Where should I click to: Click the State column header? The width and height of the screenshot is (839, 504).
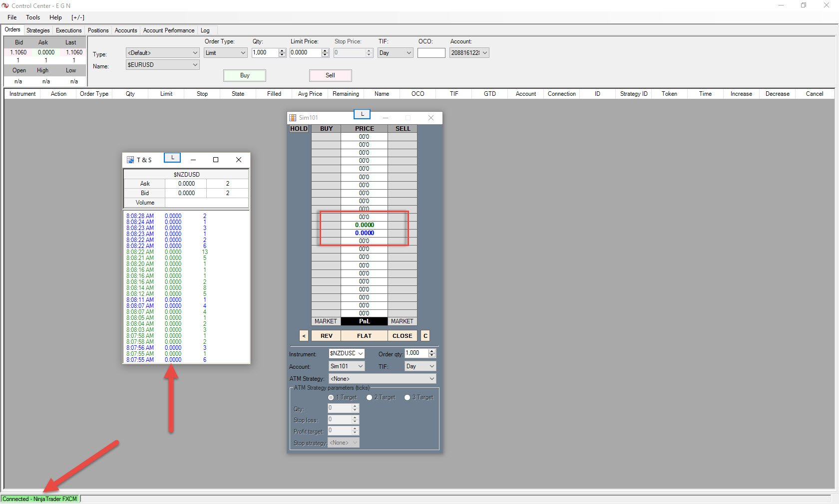tap(238, 94)
